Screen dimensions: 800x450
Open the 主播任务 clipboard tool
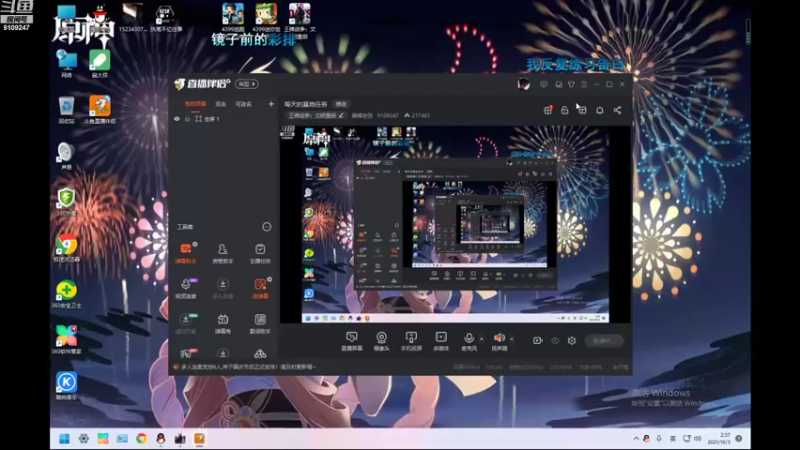[x=260, y=253]
